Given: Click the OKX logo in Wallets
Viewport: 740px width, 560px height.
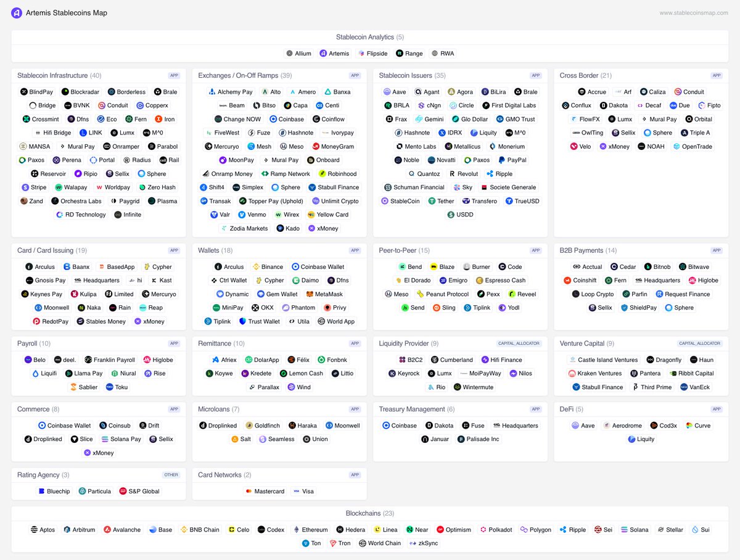Looking at the screenshot, I should pyautogui.click(x=255, y=308).
